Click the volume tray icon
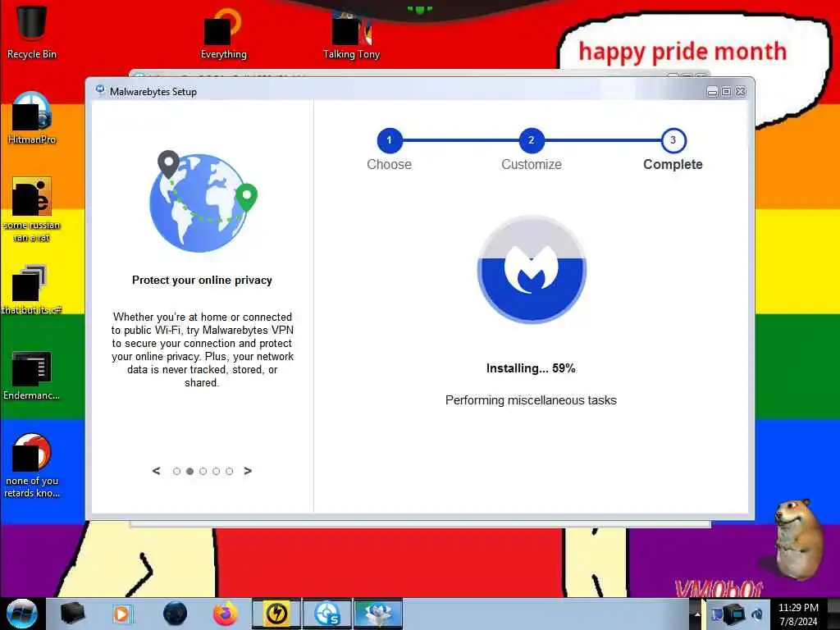840x630 pixels. pos(757,614)
